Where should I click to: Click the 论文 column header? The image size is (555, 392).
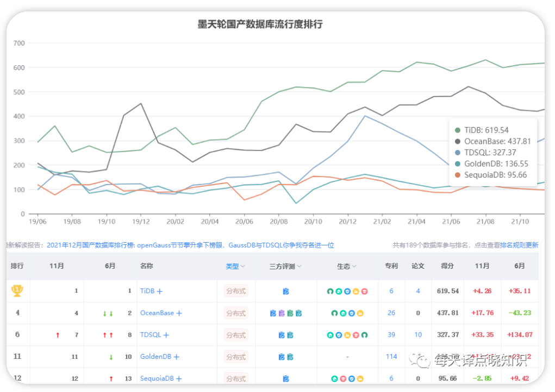(418, 266)
